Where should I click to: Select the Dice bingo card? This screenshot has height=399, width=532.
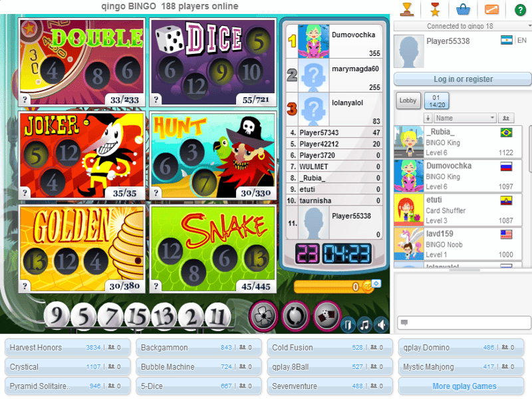pos(213,62)
